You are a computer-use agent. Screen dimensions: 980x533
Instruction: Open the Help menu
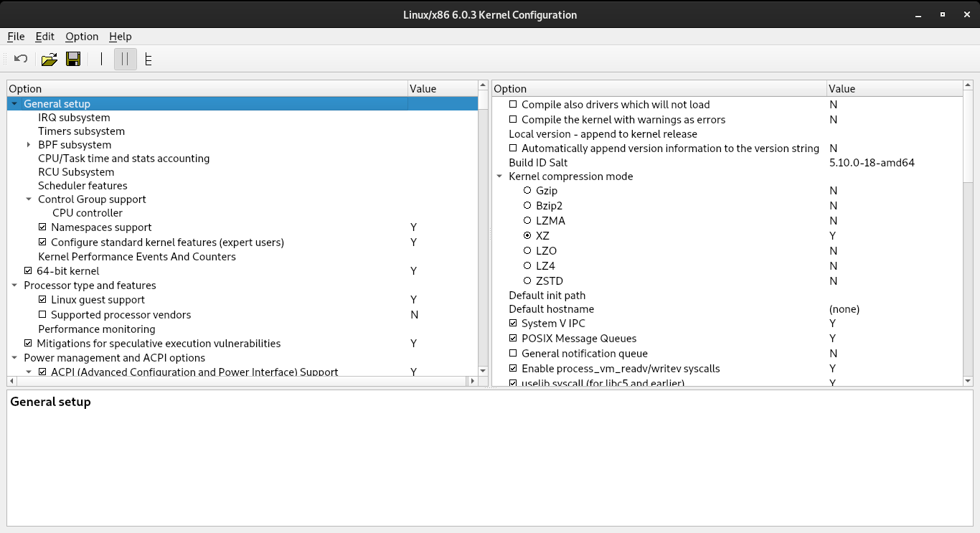pos(121,36)
